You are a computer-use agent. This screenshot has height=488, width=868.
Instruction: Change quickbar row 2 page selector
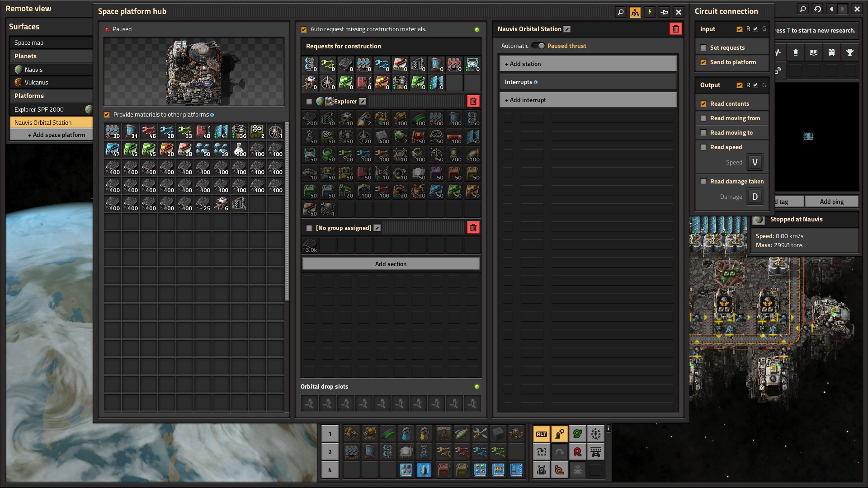click(330, 452)
